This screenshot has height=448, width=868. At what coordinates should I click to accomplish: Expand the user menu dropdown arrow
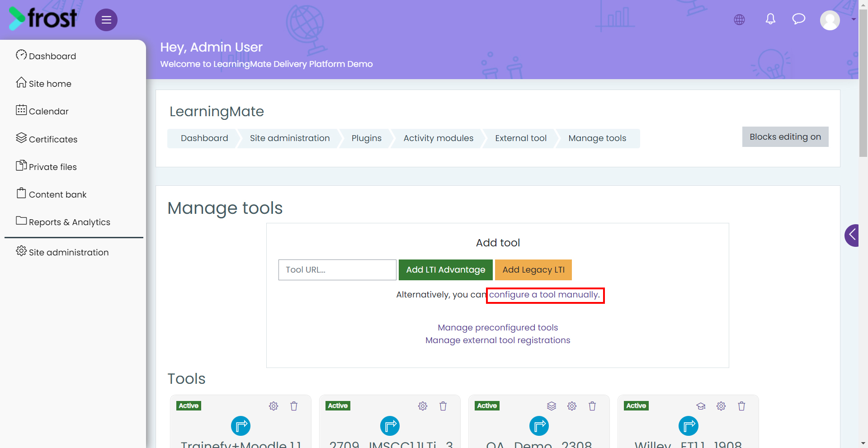854,19
